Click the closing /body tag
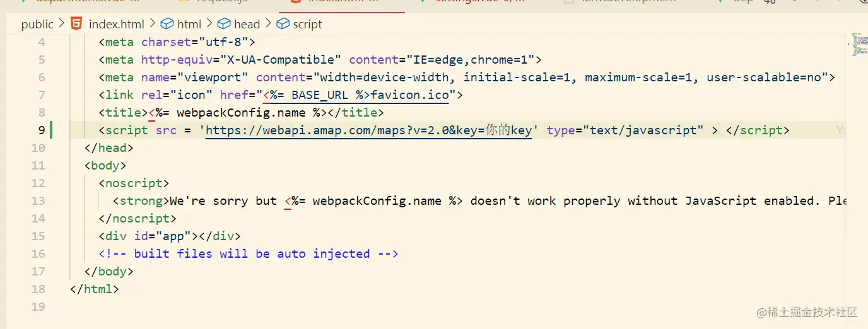The image size is (868, 329). coord(109,272)
